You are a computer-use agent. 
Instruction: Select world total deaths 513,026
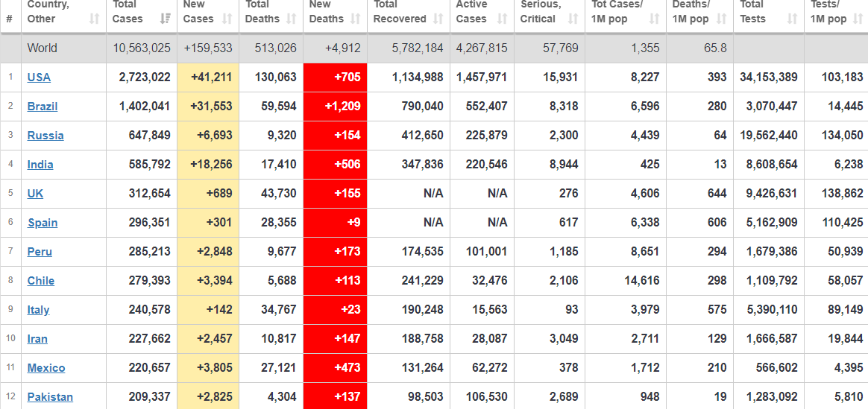276,48
